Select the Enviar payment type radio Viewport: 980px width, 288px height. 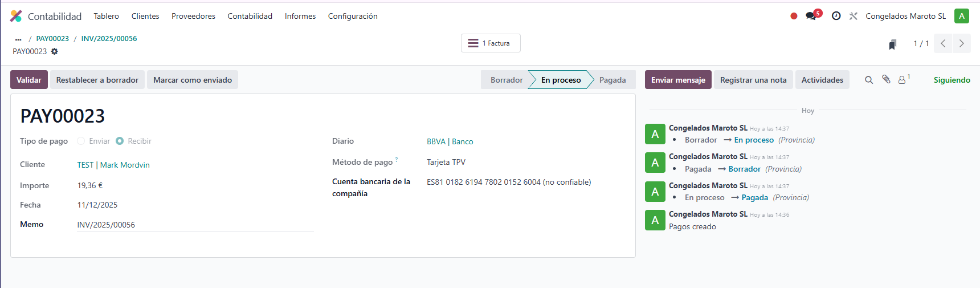tap(81, 141)
